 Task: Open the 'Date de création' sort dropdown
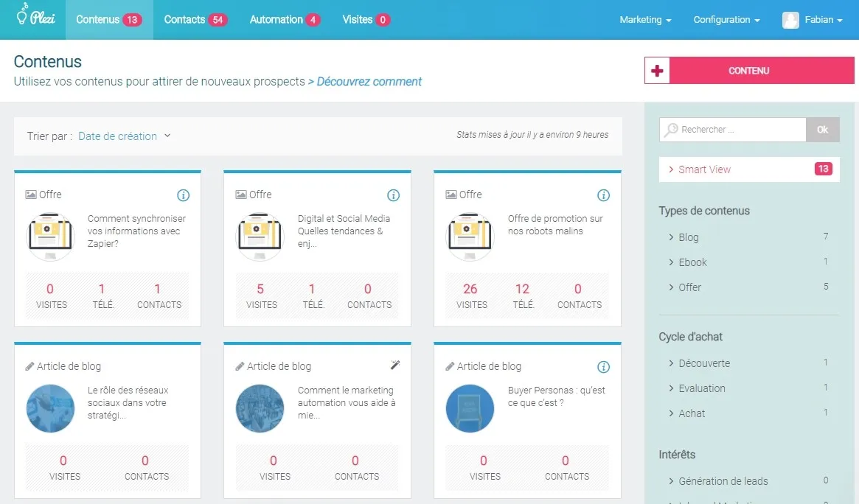pos(124,136)
